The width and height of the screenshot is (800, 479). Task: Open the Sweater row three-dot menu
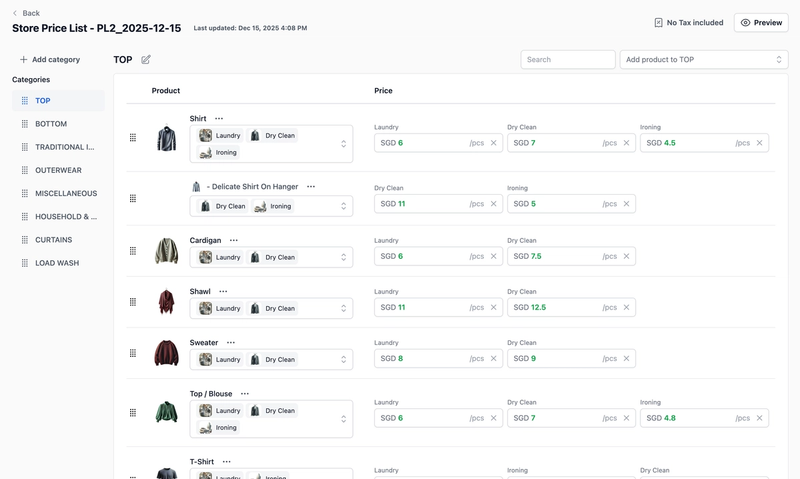pos(231,343)
